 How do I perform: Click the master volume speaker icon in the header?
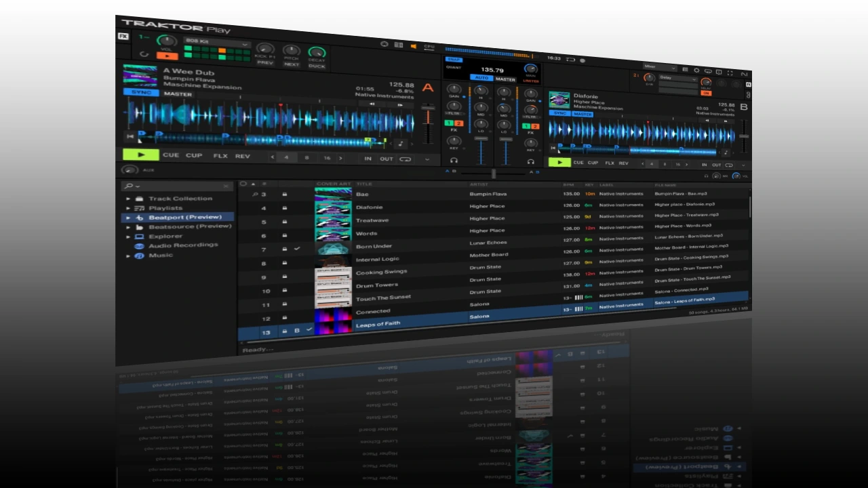point(413,45)
